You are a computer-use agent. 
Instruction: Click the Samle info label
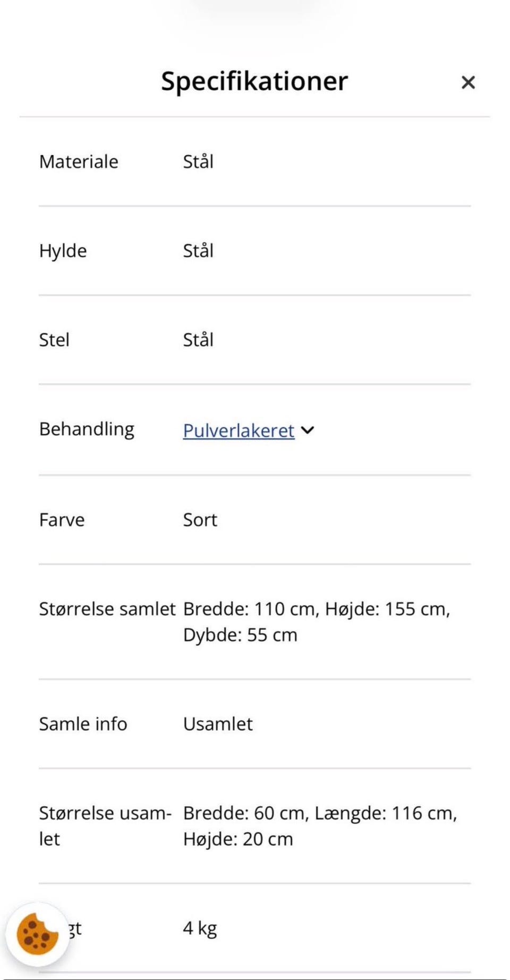point(83,724)
